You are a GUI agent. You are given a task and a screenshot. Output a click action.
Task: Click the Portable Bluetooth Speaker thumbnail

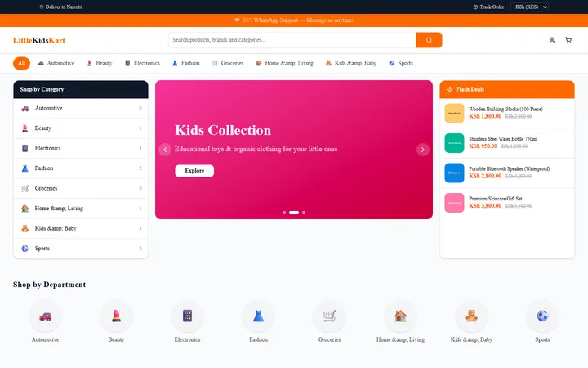click(454, 173)
